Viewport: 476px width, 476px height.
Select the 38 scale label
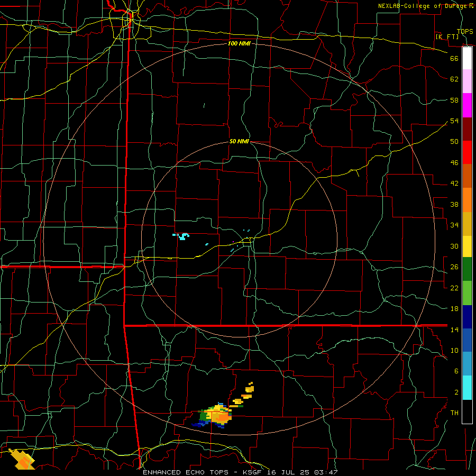tap(454, 205)
